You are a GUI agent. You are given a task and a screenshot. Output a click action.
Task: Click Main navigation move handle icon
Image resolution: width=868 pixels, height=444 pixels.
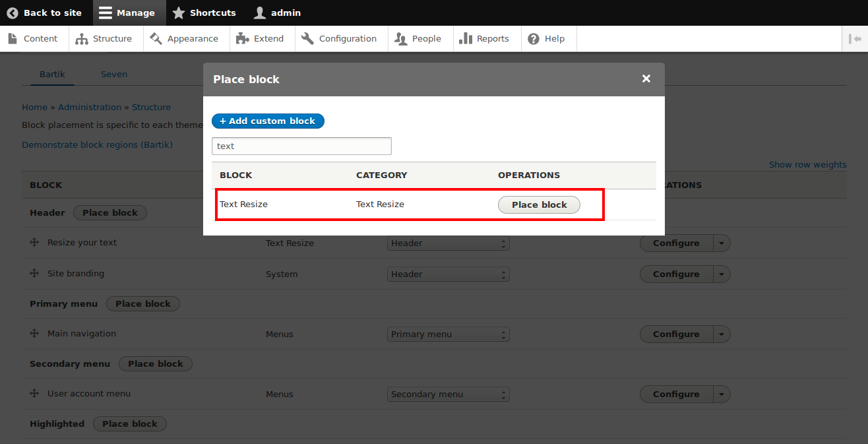[34, 334]
